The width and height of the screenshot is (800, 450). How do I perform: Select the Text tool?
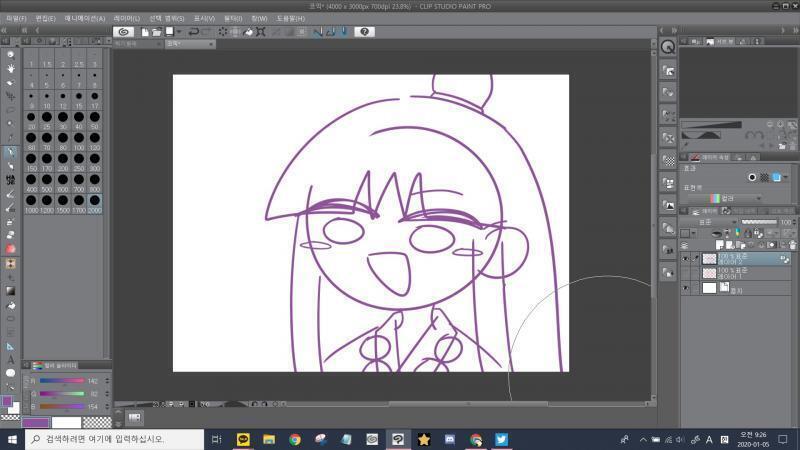pyautogui.click(x=10, y=360)
